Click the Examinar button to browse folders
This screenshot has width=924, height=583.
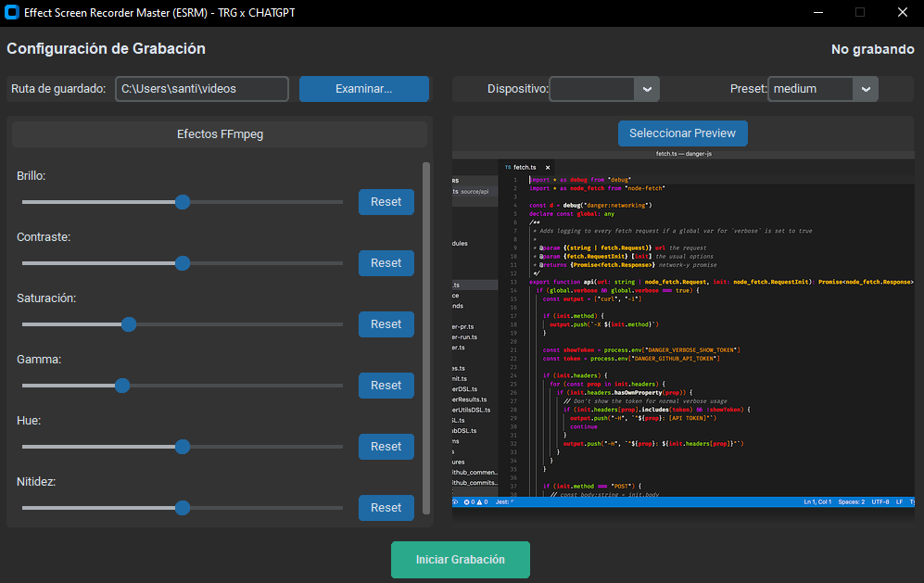[363, 89]
